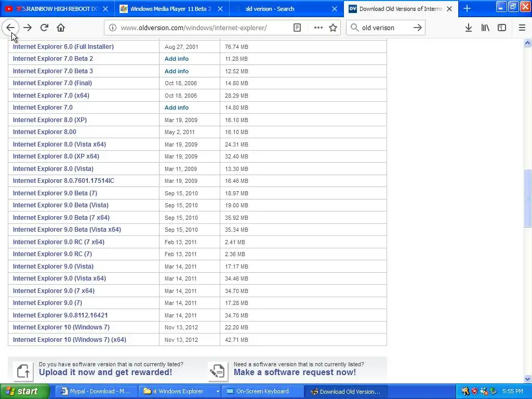The width and height of the screenshot is (532, 399).
Task: Click the magnifier icon in search box
Action: (354, 28)
